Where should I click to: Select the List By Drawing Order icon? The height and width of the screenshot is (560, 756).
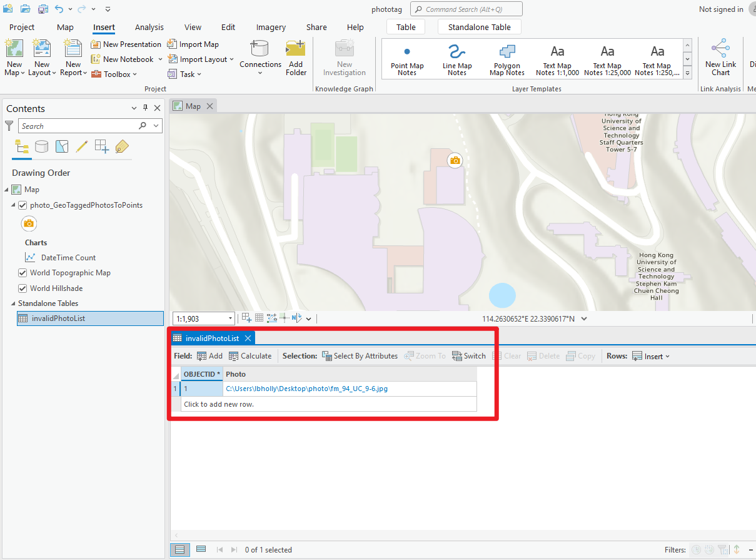coord(22,146)
